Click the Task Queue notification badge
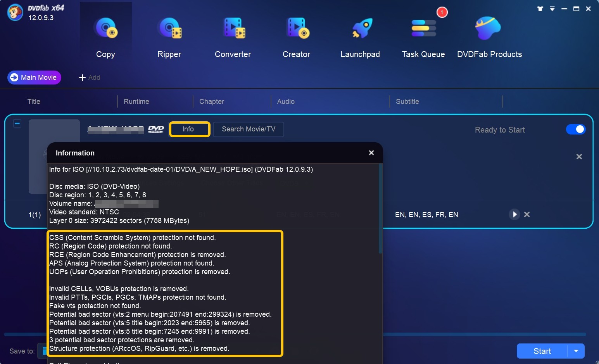This screenshot has height=364, width=599. [442, 12]
